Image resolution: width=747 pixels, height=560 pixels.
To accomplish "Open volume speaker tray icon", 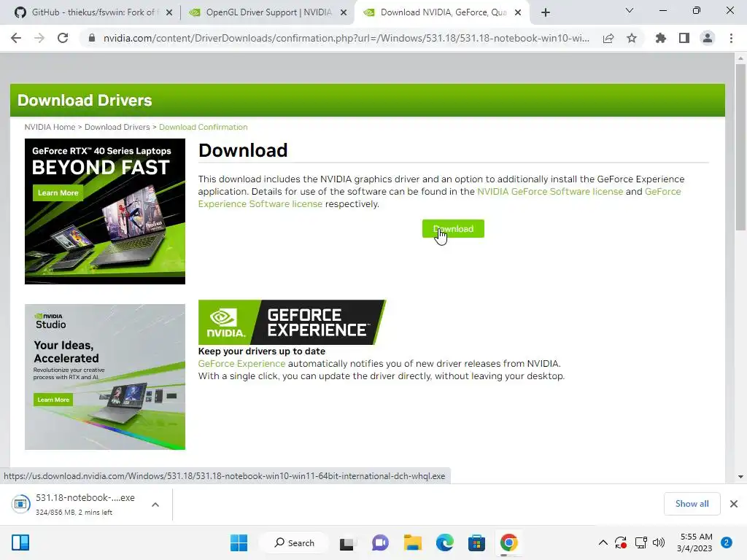I will pos(659,542).
